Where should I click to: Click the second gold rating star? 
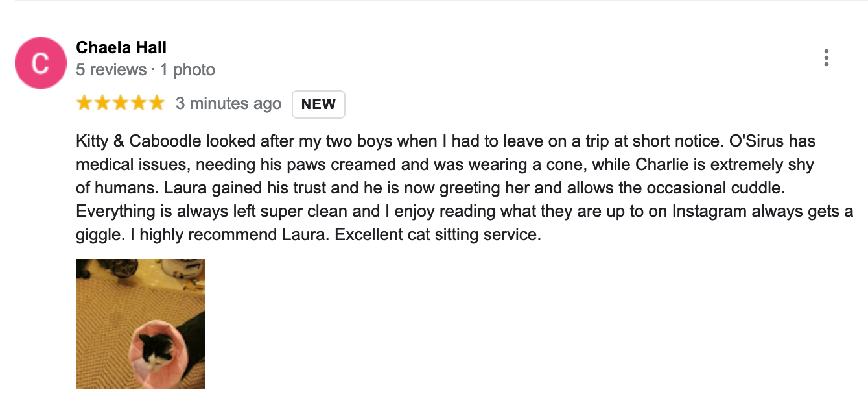[102, 103]
